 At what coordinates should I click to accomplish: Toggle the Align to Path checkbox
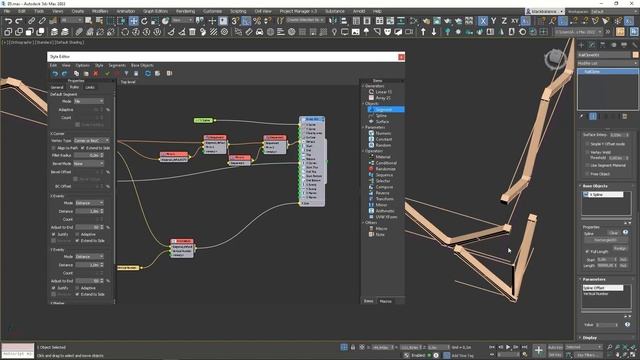(x=53, y=148)
